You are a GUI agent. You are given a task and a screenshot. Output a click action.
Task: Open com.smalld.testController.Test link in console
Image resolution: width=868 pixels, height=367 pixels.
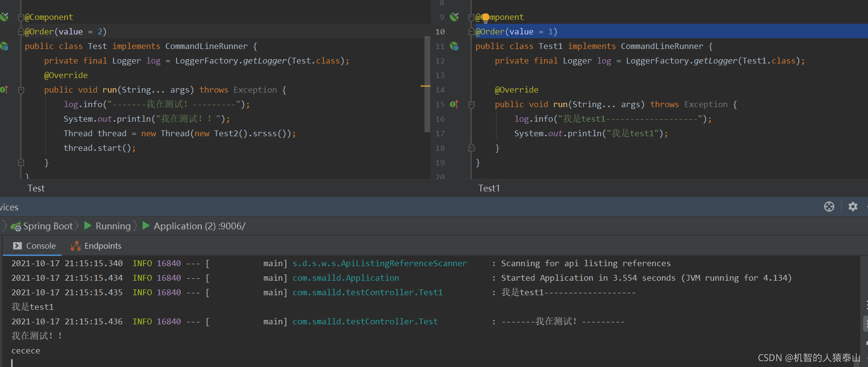(x=365, y=321)
